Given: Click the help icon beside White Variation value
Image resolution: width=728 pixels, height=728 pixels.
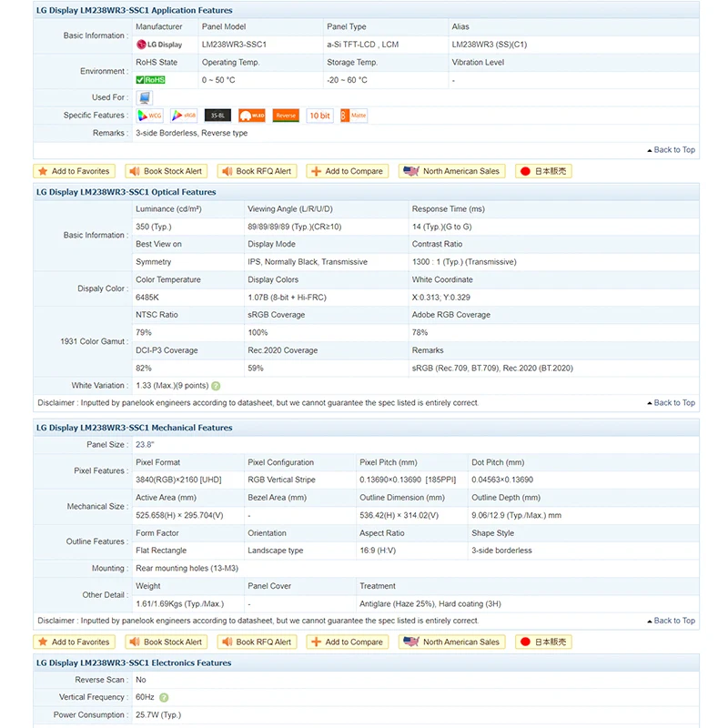Looking at the screenshot, I should coord(216,386).
